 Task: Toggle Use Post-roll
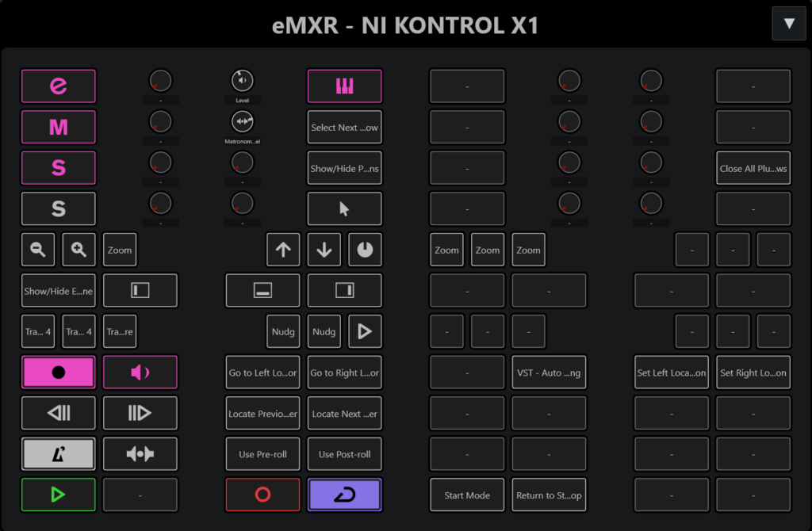pyautogui.click(x=344, y=454)
